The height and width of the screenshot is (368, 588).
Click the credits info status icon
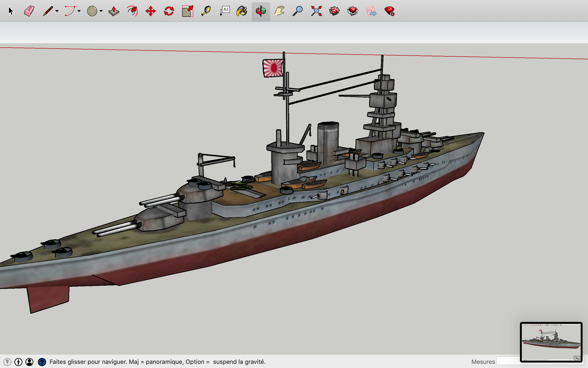(18, 362)
